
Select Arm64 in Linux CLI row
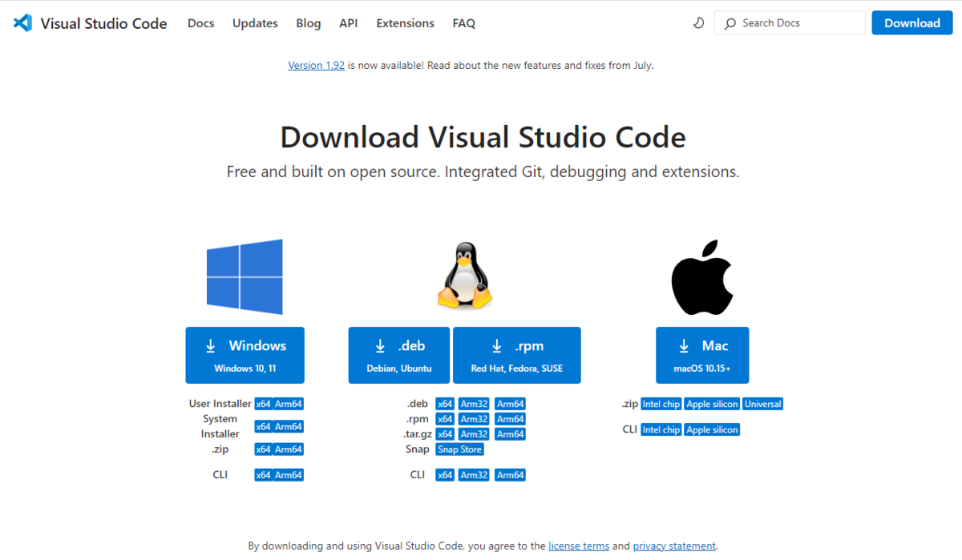pos(510,475)
